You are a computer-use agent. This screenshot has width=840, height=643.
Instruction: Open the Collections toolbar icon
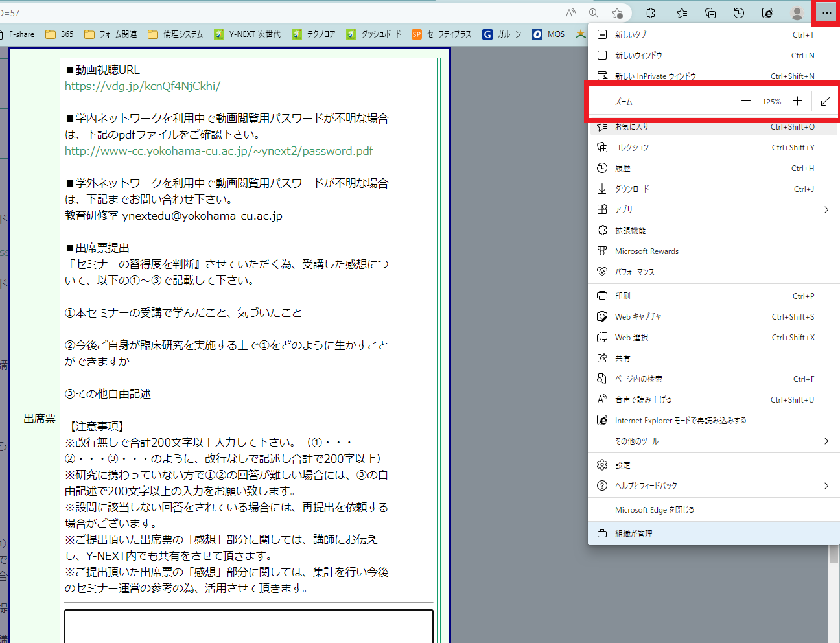(710, 13)
